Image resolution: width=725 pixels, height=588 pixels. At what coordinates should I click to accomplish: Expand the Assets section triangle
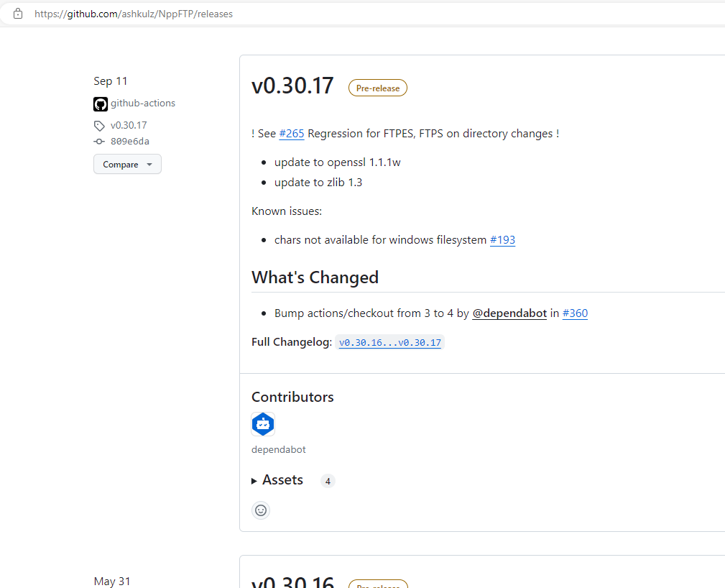[254, 481]
